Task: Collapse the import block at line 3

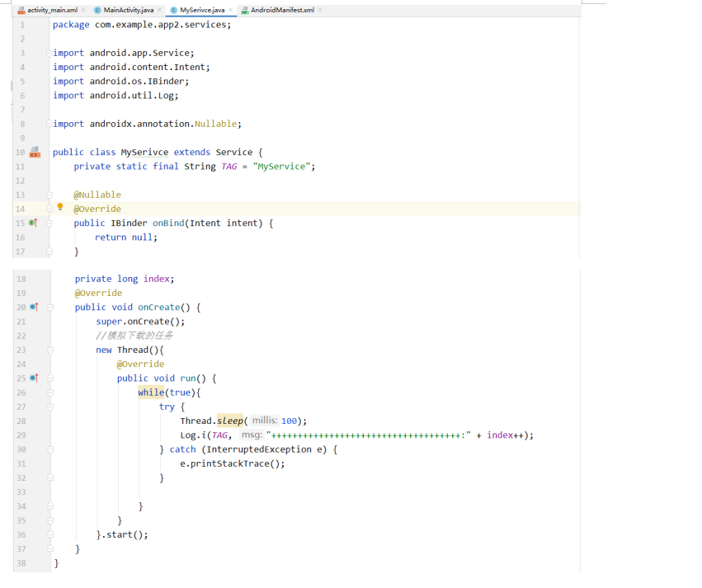Action: tap(49, 54)
